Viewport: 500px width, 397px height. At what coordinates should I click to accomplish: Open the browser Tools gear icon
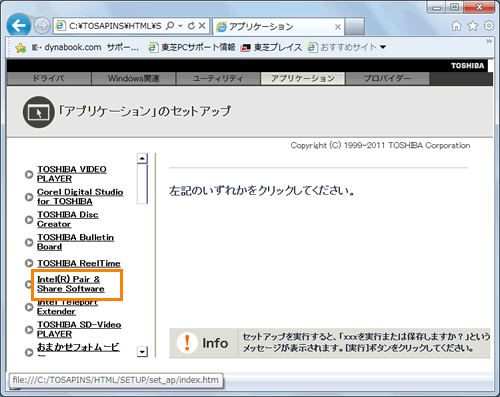(x=489, y=26)
